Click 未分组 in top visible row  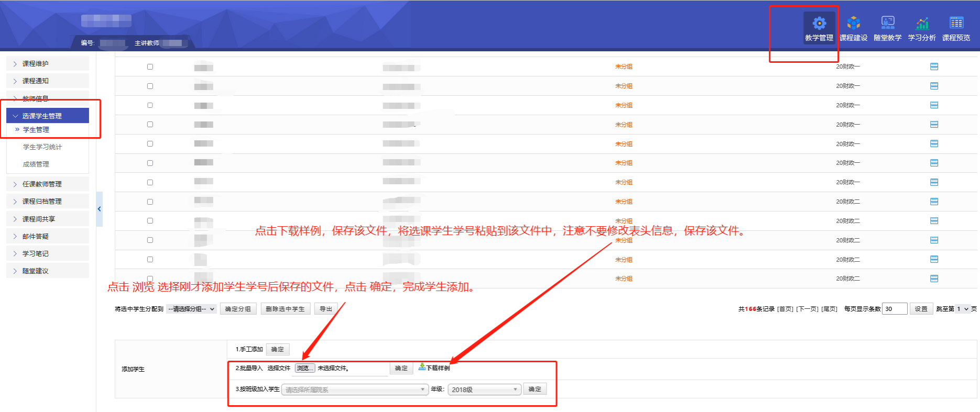pos(624,66)
